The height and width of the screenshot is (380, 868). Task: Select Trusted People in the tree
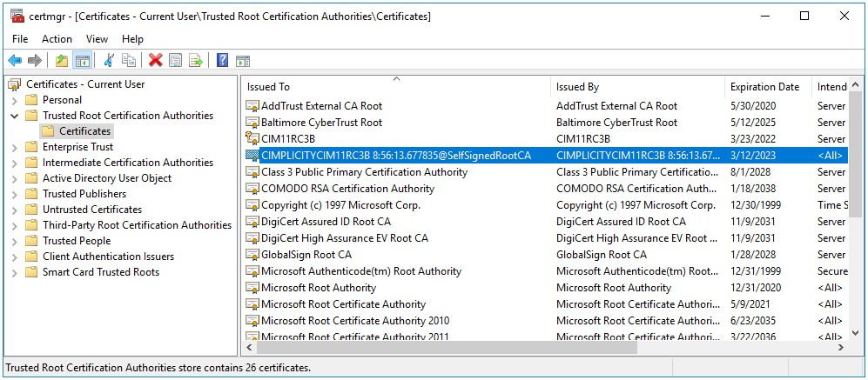[77, 241]
